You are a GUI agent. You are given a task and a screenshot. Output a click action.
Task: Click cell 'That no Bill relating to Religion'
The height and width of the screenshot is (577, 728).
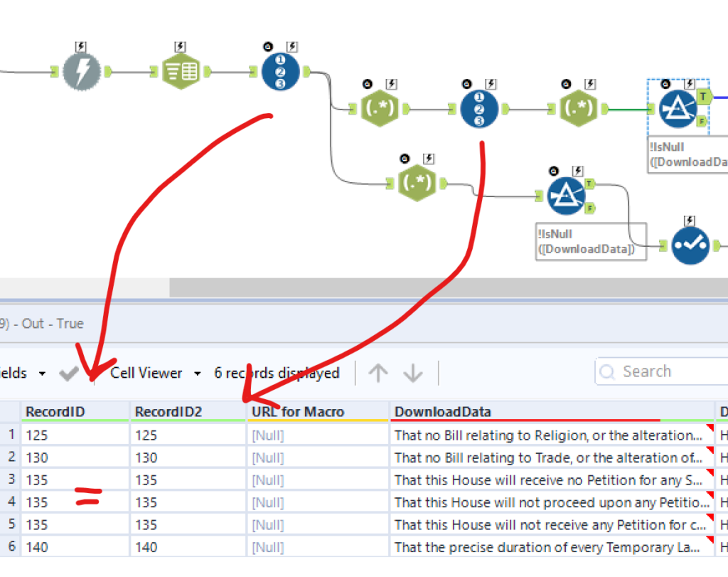pos(552,435)
